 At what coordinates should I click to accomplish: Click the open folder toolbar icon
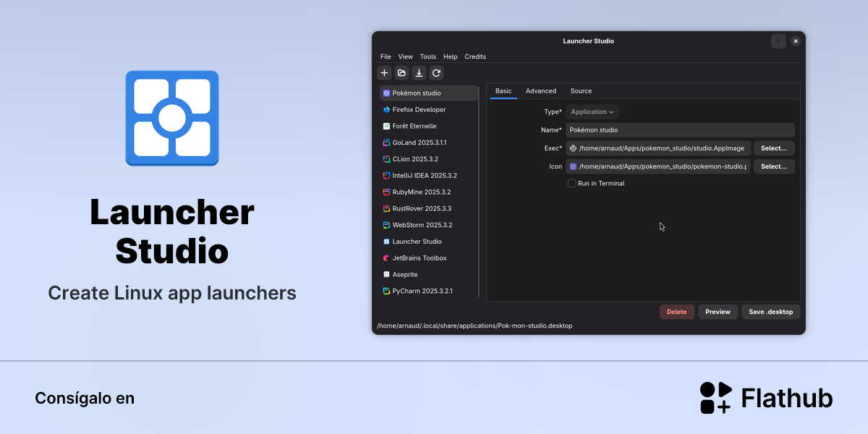(401, 73)
